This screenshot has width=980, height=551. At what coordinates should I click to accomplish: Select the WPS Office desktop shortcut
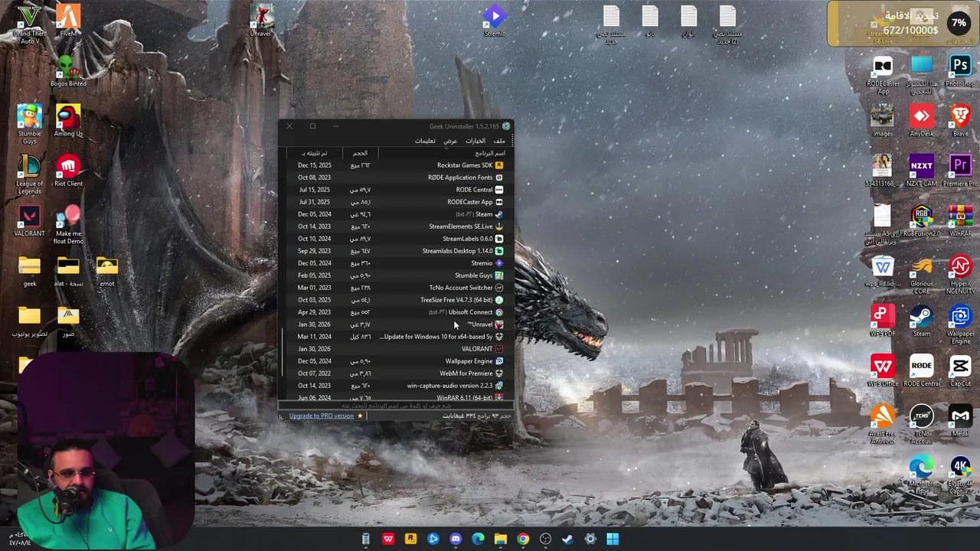click(883, 370)
